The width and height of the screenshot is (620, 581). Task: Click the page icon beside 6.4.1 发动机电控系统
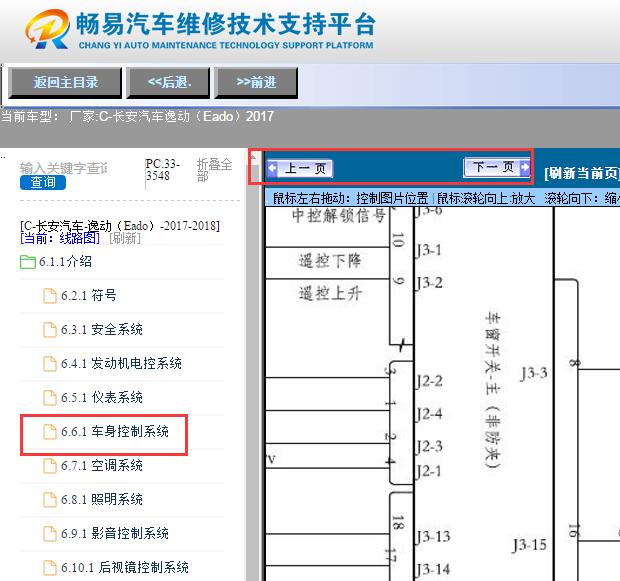pyautogui.click(x=50, y=364)
